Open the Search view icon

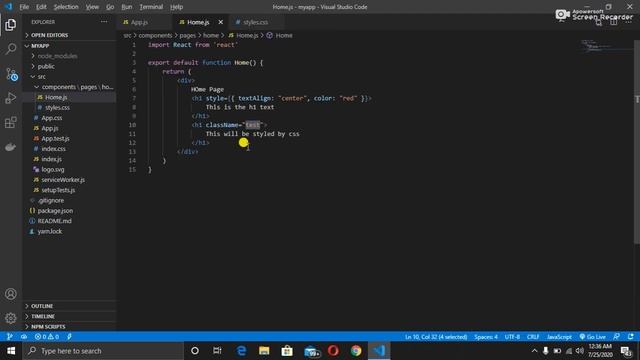(x=11, y=49)
